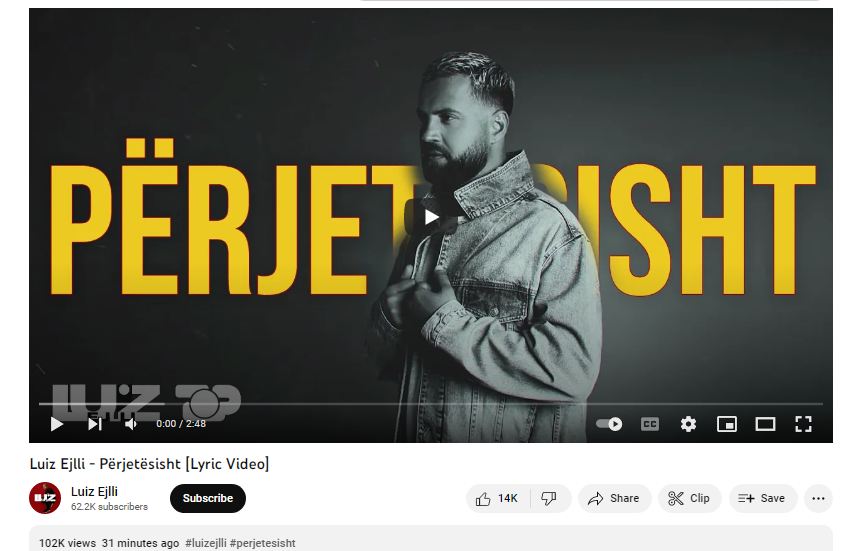Enable closed captions
The image size is (847, 551).
coord(650,424)
